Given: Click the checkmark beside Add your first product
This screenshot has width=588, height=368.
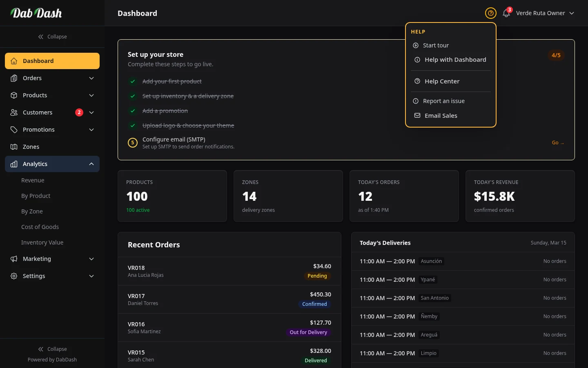Looking at the screenshot, I should pyautogui.click(x=132, y=81).
